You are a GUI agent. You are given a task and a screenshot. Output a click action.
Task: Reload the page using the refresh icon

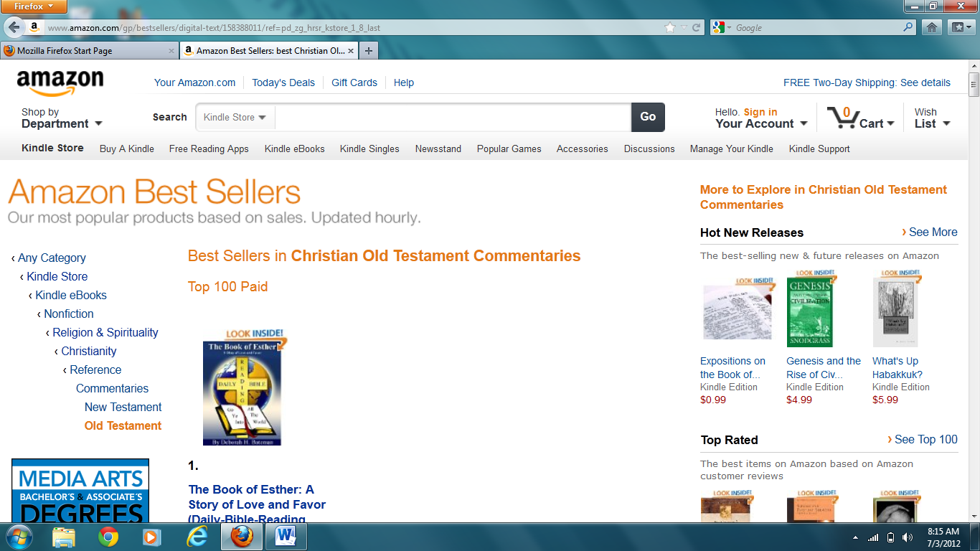point(696,27)
